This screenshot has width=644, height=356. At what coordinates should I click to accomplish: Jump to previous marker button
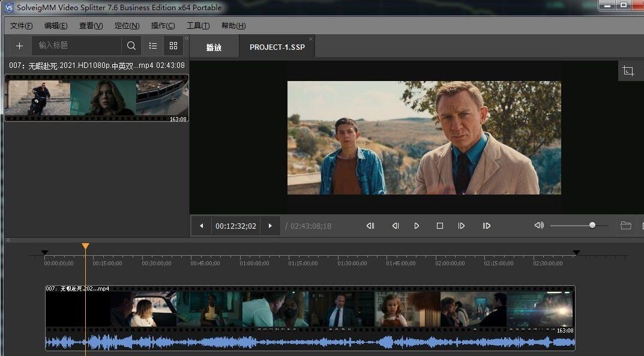(x=370, y=226)
